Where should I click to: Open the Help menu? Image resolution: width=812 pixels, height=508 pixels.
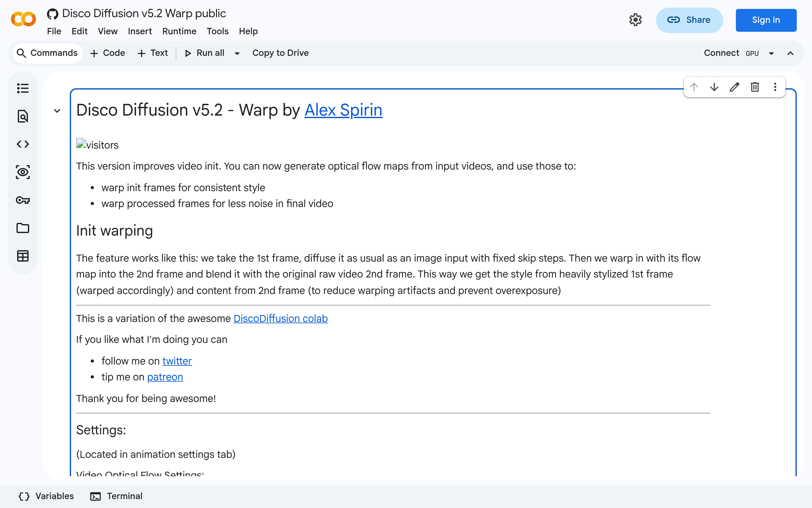pyautogui.click(x=248, y=31)
